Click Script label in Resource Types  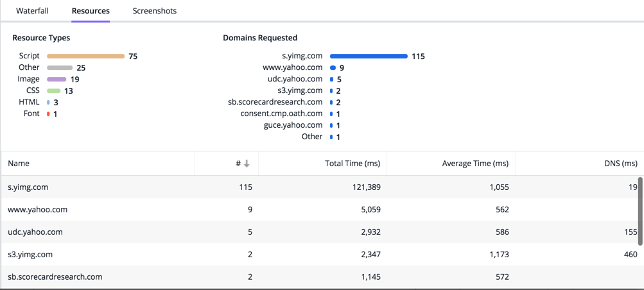pyautogui.click(x=29, y=56)
